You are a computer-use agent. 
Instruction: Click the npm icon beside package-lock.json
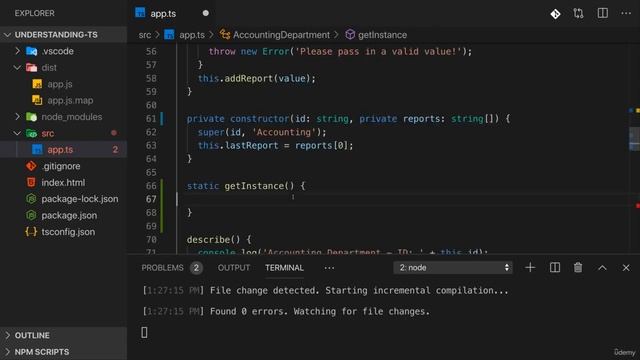tap(31, 199)
